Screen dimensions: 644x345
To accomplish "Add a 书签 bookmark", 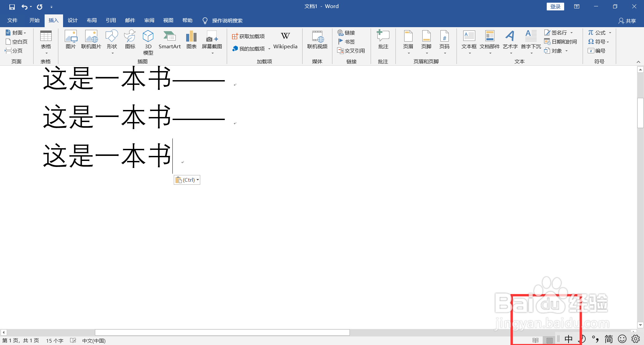I will [346, 42].
